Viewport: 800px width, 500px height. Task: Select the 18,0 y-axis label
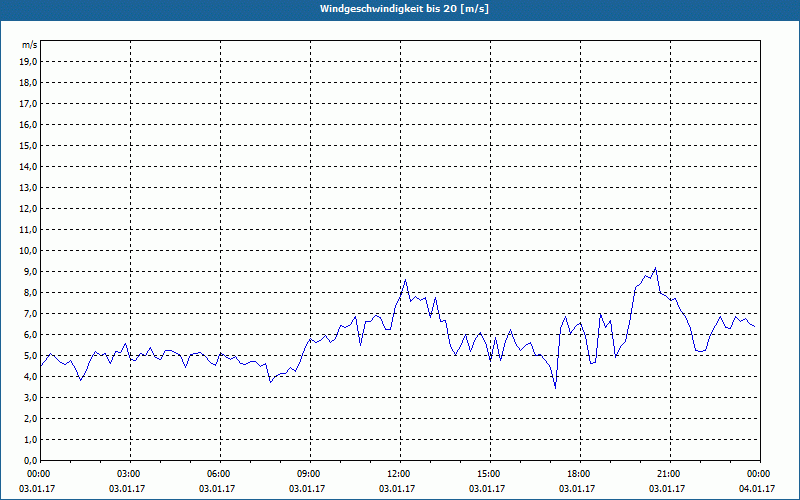tap(28, 83)
